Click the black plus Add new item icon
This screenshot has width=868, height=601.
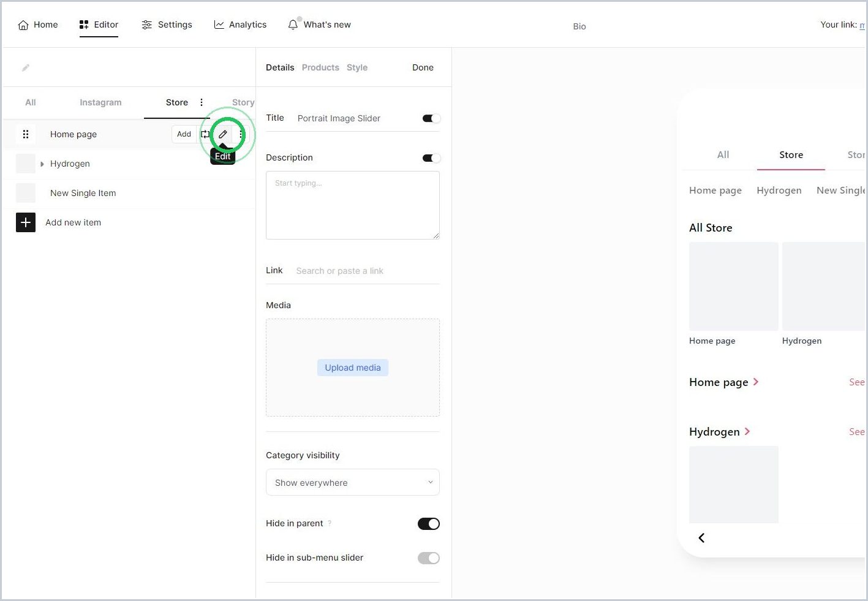click(x=26, y=222)
